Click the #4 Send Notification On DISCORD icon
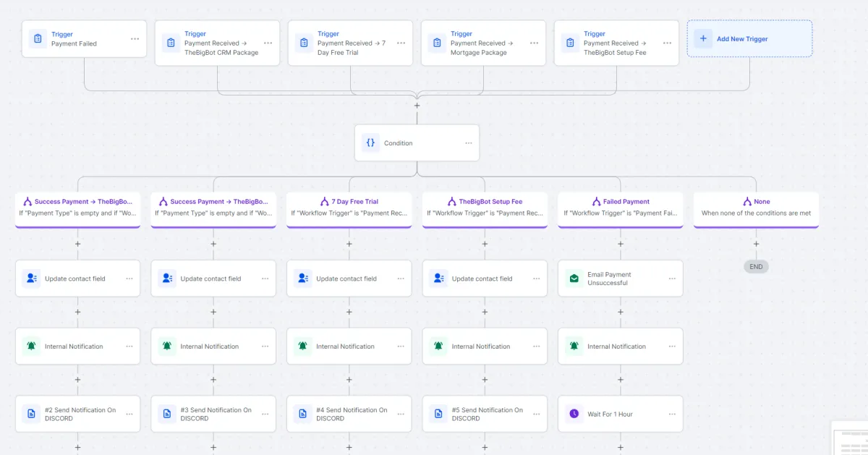This screenshot has width=868, height=455. (x=302, y=414)
